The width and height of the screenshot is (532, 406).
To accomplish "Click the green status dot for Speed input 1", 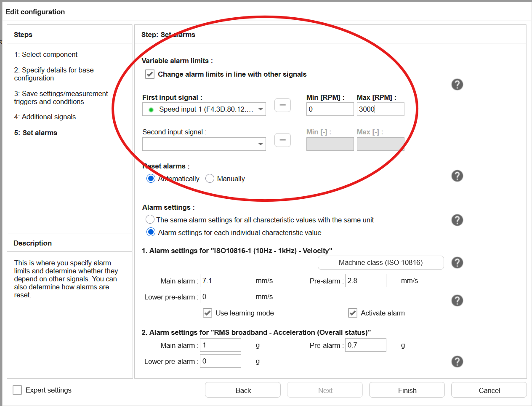I will [152, 109].
